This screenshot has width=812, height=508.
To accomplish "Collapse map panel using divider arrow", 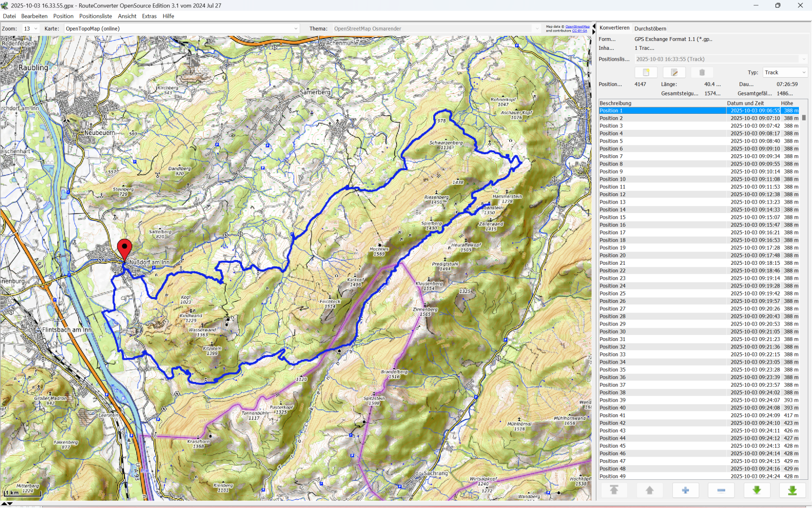I will 593,26.
